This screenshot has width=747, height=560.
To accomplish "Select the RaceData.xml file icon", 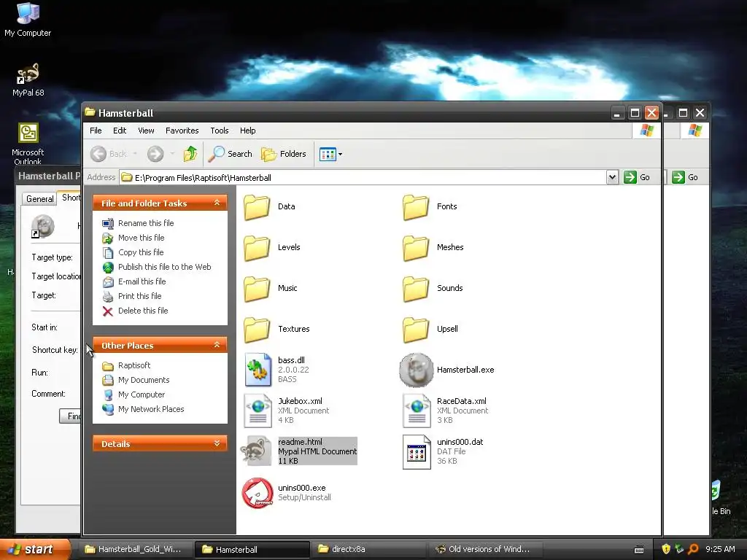I will [417, 411].
